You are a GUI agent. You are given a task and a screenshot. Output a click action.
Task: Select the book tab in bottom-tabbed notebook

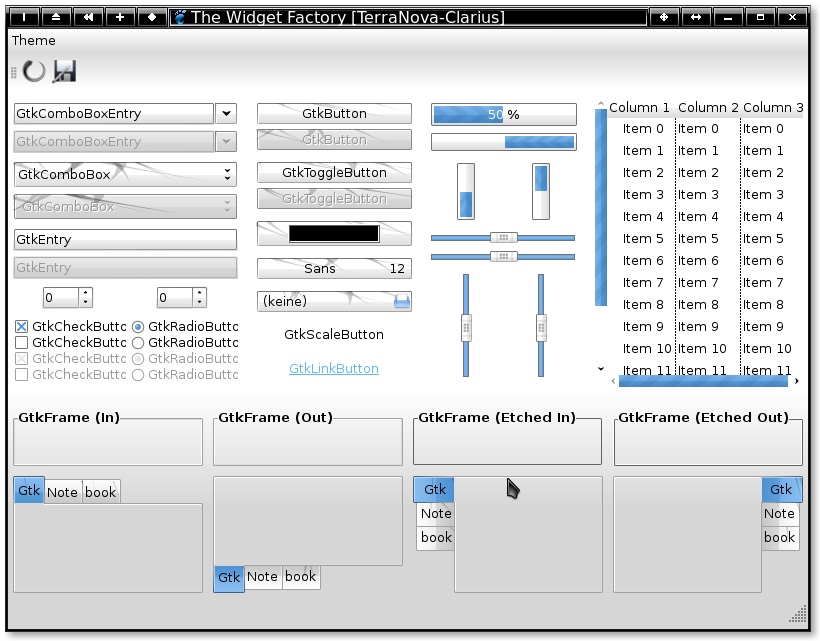pyautogui.click(x=301, y=577)
